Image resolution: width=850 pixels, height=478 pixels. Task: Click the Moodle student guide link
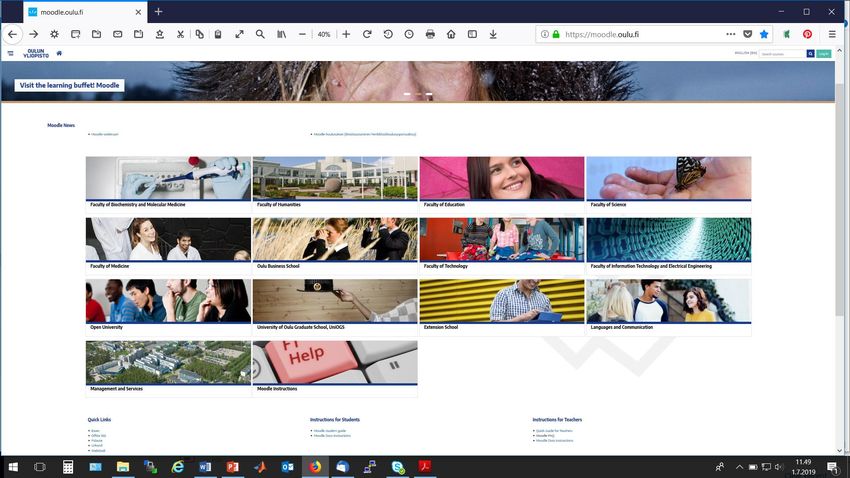coord(330,431)
